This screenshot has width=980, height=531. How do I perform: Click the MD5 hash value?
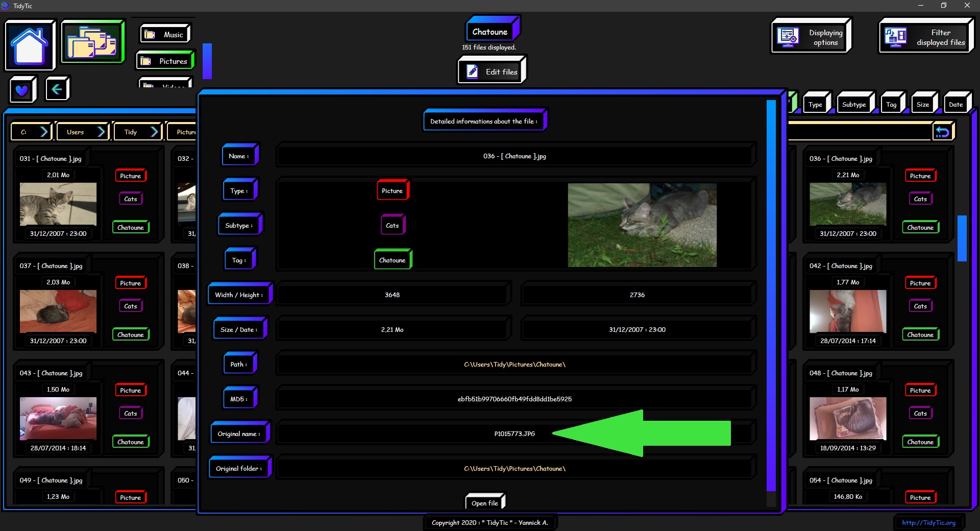(x=514, y=399)
